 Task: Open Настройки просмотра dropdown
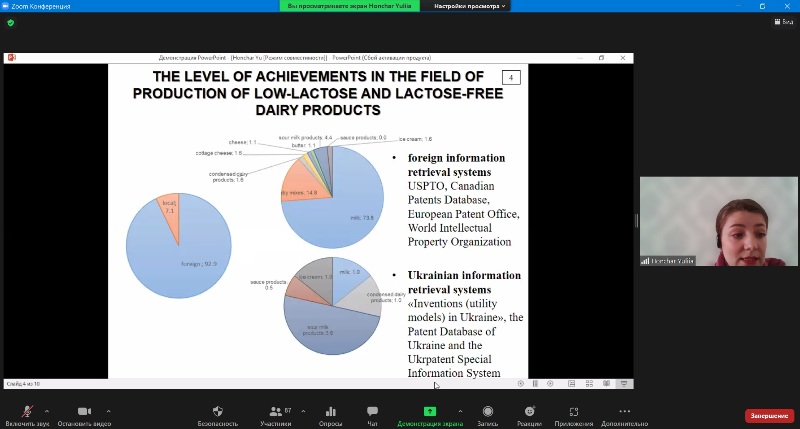pyautogui.click(x=470, y=6)
